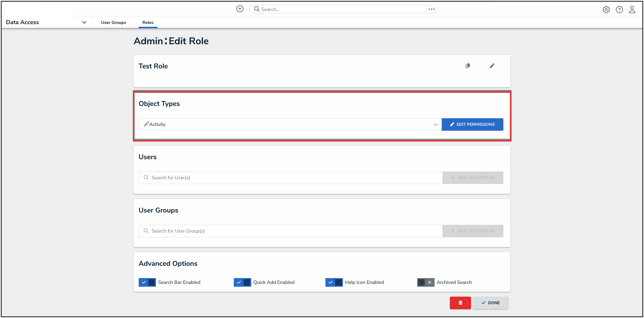This screenshot has height=318, width=644.
Task: Enable the Archived Search toggle
Action: (426, 282)
